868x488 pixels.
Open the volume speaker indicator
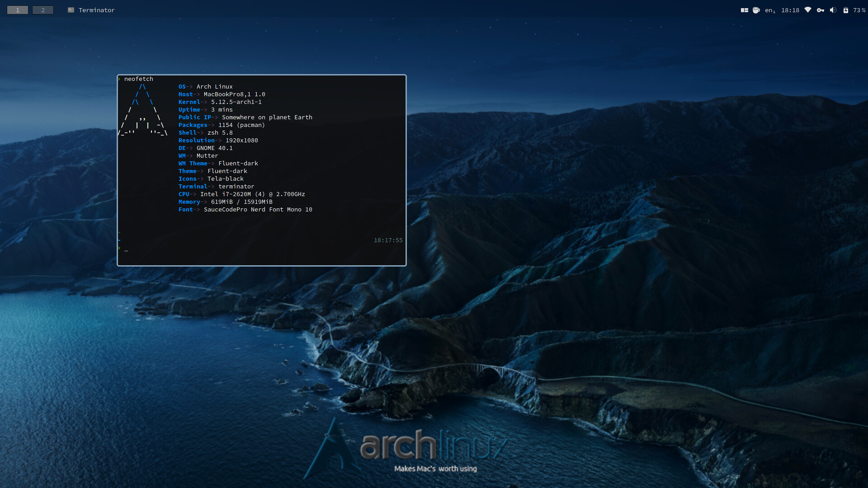click(x=833, y=10)
